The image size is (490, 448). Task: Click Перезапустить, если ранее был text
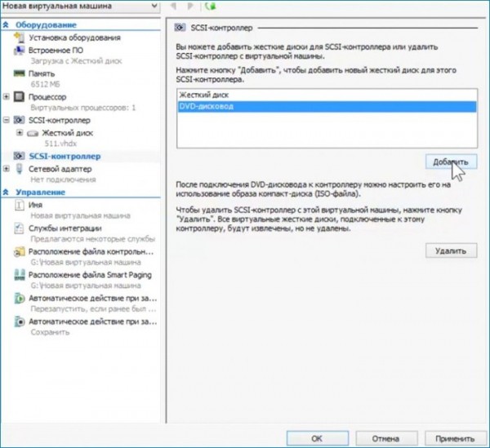click(93, 309)
